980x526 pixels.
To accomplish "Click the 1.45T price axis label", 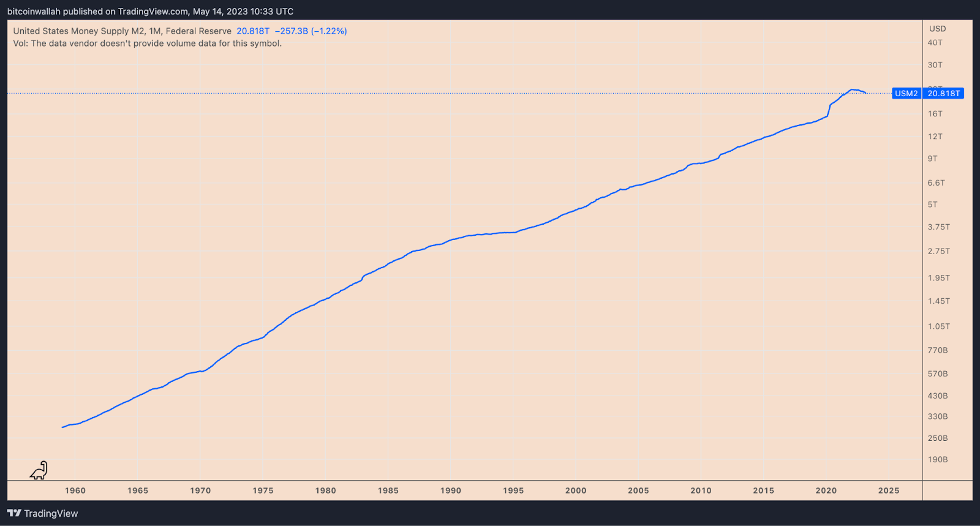I will pyautogui.click(x=938, y=301).
